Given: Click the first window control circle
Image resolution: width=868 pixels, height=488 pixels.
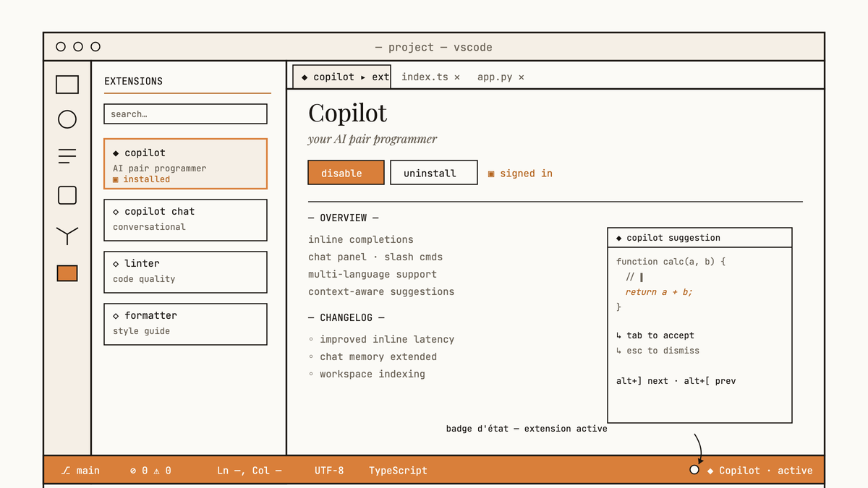Looking at the screenshot, I should tap(61, 47).
